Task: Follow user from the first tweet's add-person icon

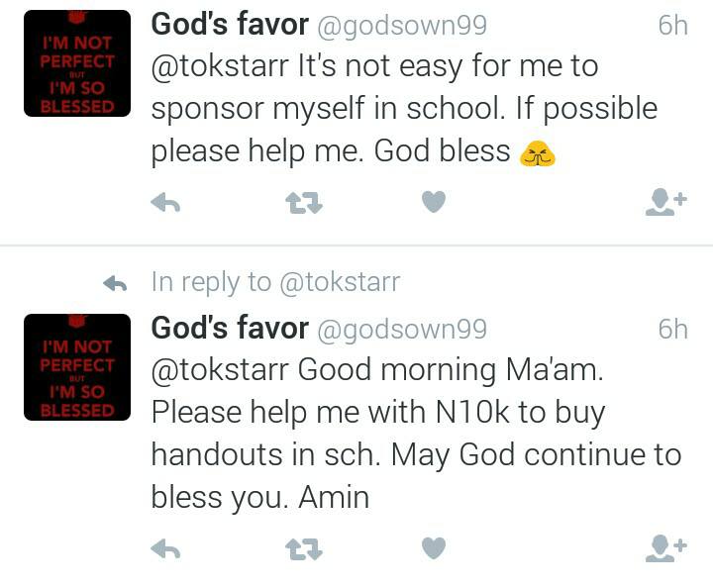Action: coord(664,203)
